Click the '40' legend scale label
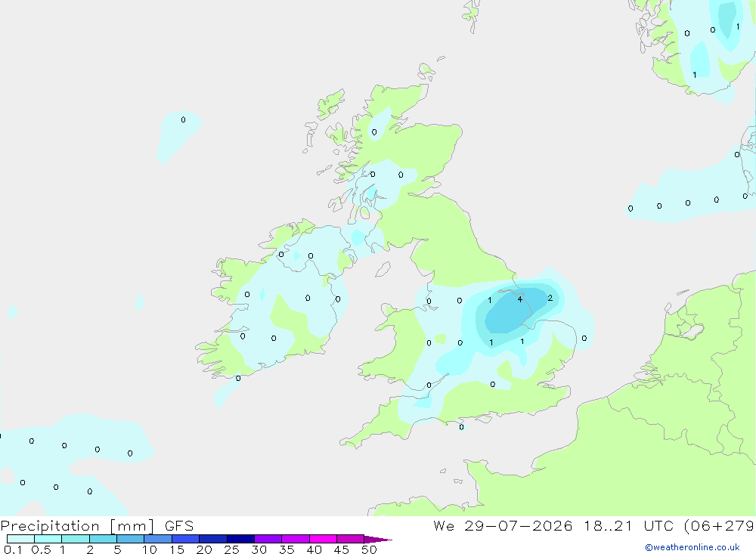Screen dimensions: 756x554 click(314, 549)
